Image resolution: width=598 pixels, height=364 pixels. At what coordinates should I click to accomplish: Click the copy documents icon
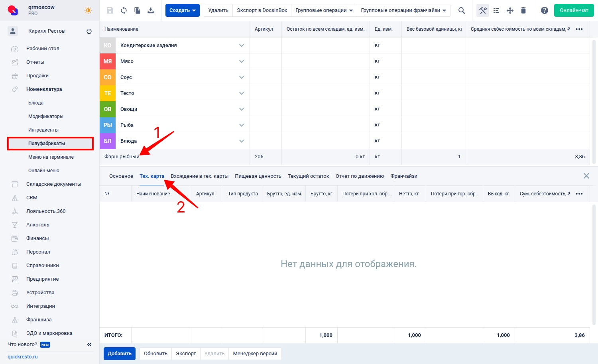click(x=137, y=10)
